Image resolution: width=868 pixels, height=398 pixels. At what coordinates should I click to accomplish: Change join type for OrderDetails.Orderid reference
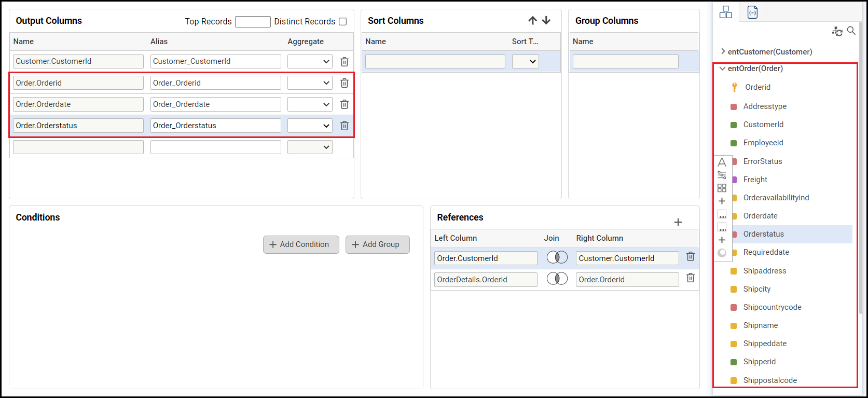click(557, 279)
